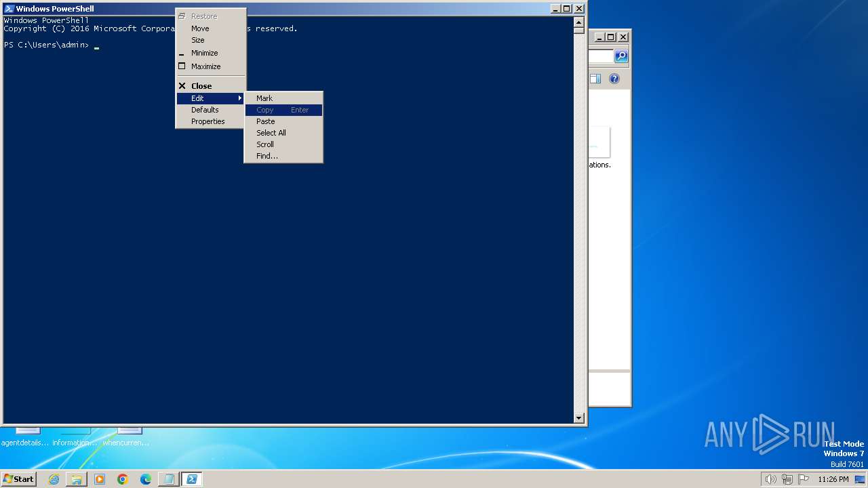This screenshot has height=488, width=868.
Task: Click the search magnifier icon in background window
Action: coord(621,56)
